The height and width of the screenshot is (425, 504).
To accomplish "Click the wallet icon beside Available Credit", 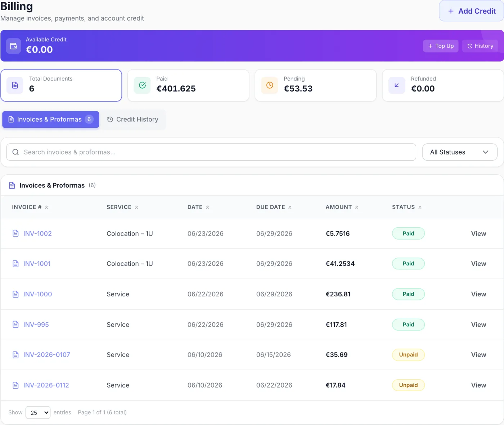I will (13, 46).
